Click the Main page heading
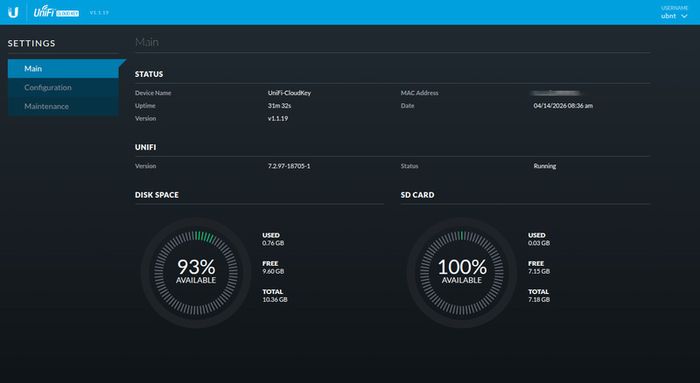This screenshot has width=700, height=383. (x=147, y=42)
